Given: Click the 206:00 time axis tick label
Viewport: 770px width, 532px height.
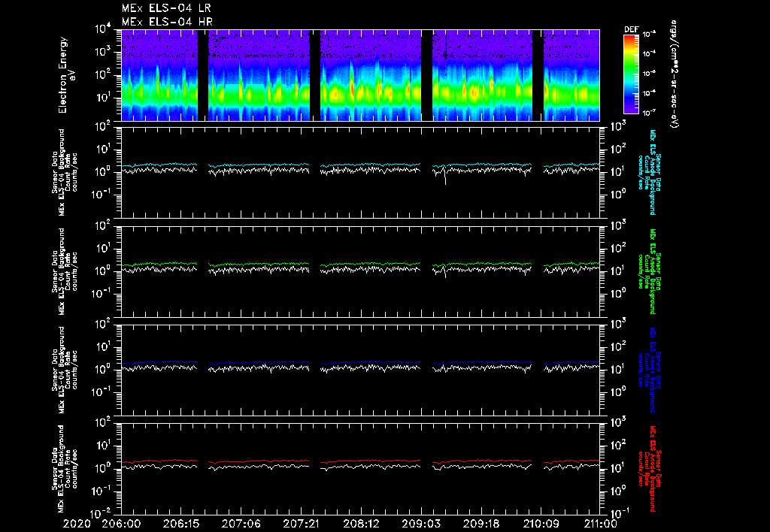Looking at the screenshot, I should click(121, 524).
